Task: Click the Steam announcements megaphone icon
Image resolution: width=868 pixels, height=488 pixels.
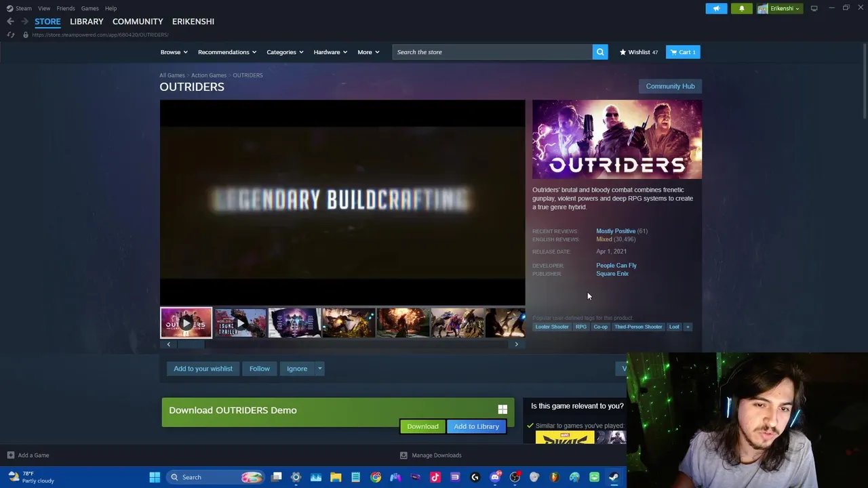Action: point(716,8)
